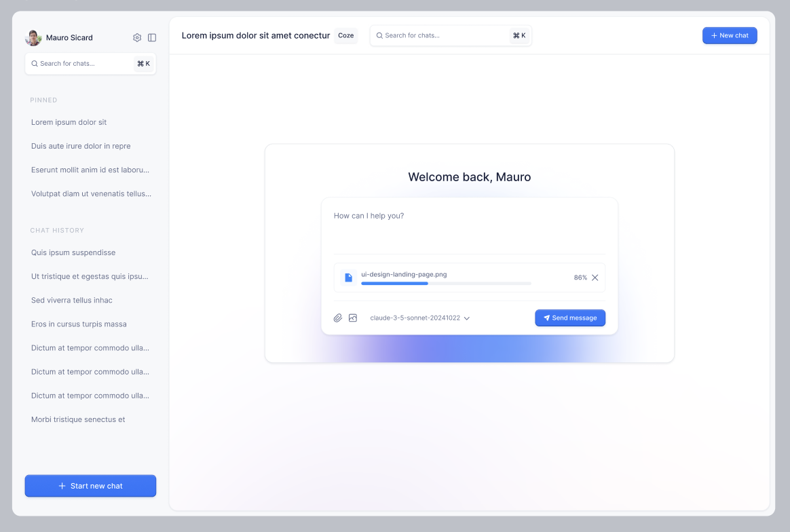Open the claude-3-5-sonnet model dropdown
Image resolution: width=790 pixels, height=532 pixels.
pos(419,318)
